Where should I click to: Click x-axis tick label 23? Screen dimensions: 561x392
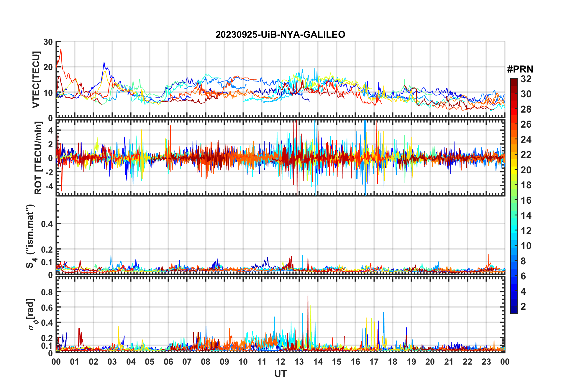tap(486, 362)
